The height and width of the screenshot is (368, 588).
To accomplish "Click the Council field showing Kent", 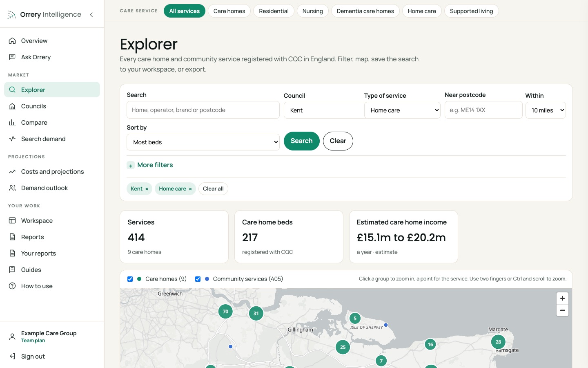I will [324, 110].
